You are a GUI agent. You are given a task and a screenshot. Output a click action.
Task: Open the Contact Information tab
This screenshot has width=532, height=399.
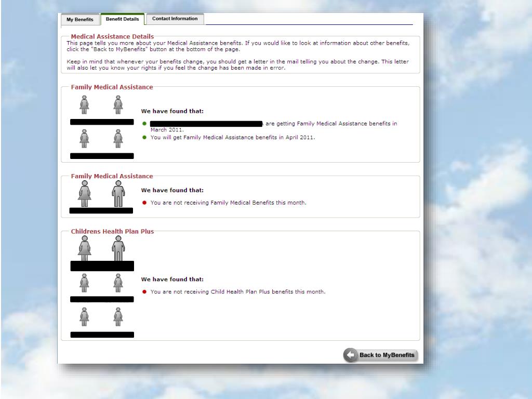coord(175,19)
